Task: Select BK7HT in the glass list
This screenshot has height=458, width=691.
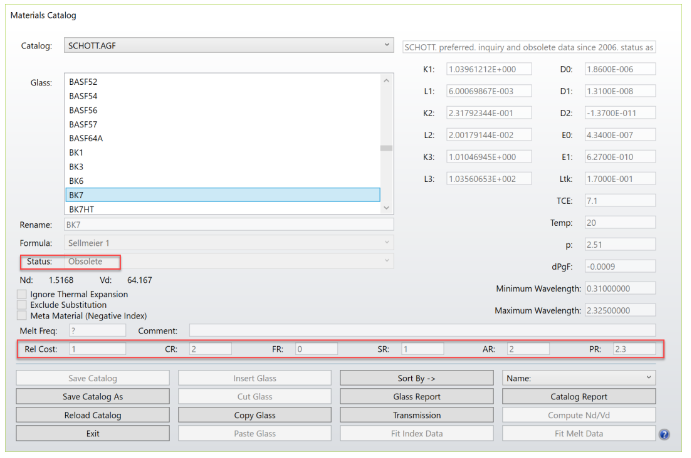Action: coord(222,209)
